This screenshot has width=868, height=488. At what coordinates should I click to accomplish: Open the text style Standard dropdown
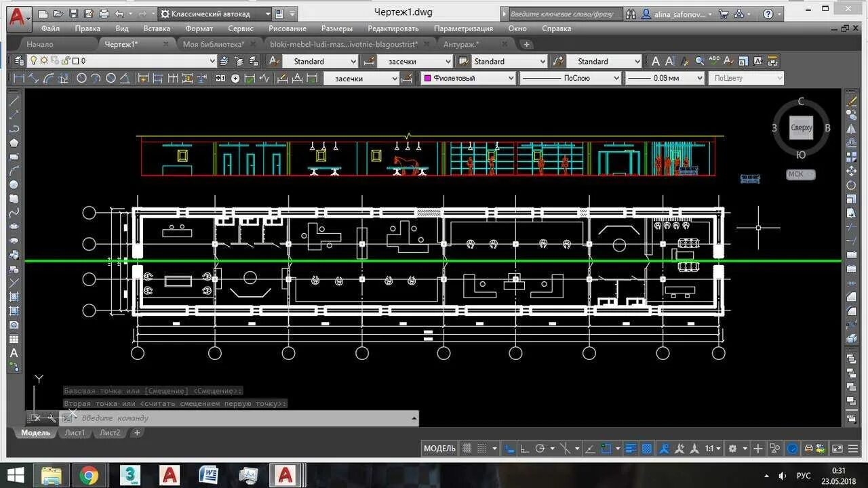354,61
